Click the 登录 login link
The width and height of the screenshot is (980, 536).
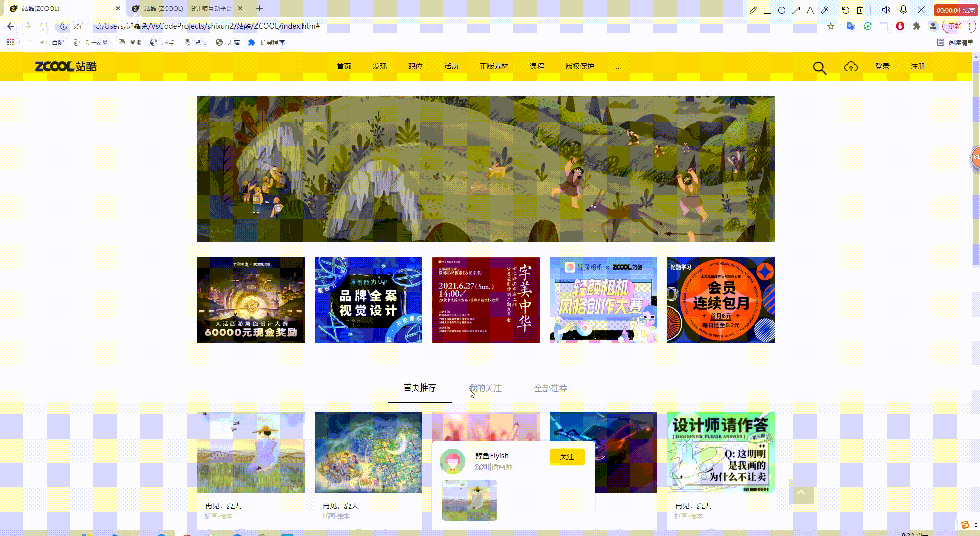coord(882,66)
